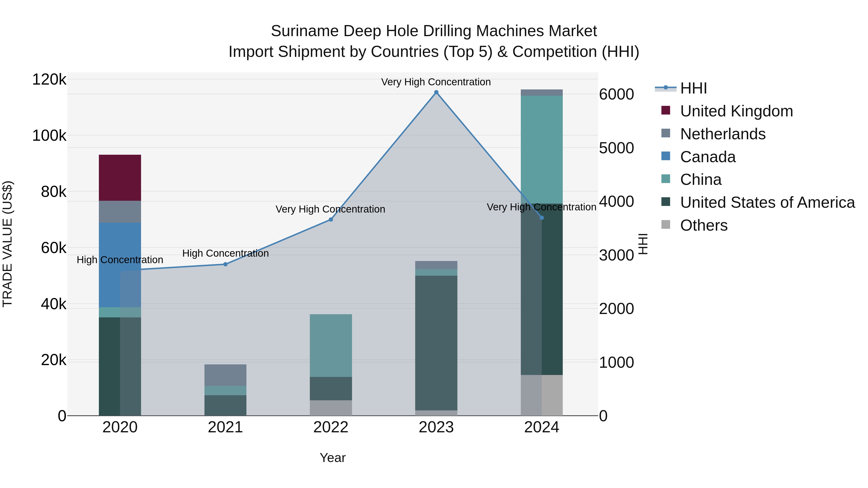The image size is (868, 488).
Task: Toggle China legend entry
Action: (x=691, y=180)
